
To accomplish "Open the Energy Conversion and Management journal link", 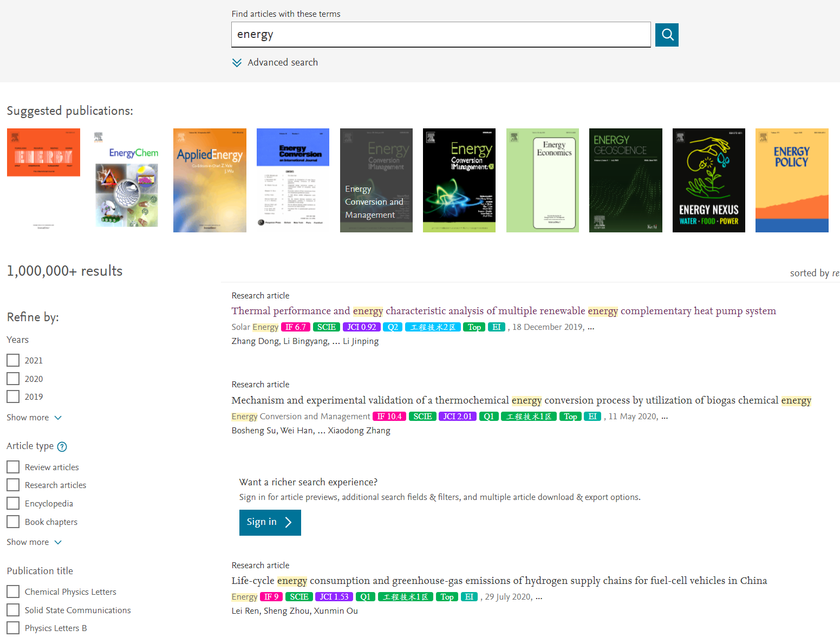I will tap(301, 416).
